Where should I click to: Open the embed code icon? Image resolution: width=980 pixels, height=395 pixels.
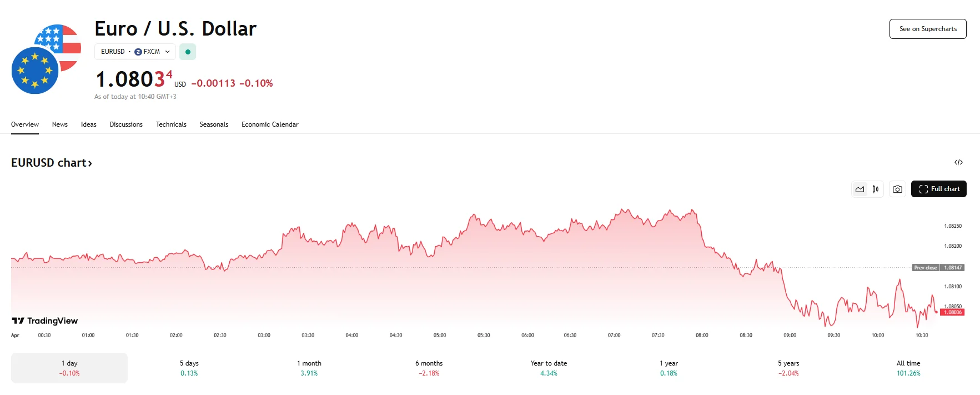(958, 162)
